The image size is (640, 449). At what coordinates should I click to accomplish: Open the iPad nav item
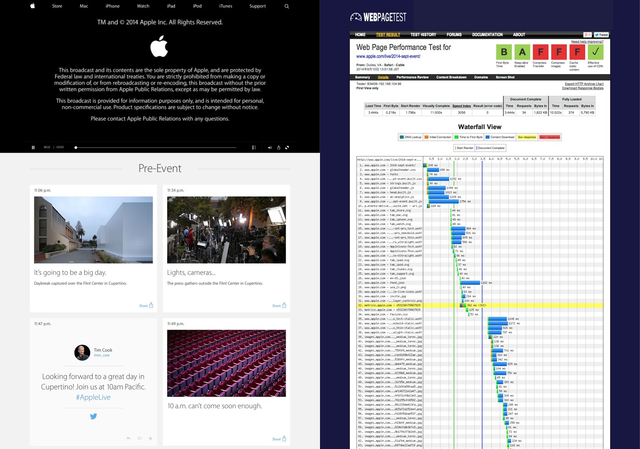click(171, 6)
